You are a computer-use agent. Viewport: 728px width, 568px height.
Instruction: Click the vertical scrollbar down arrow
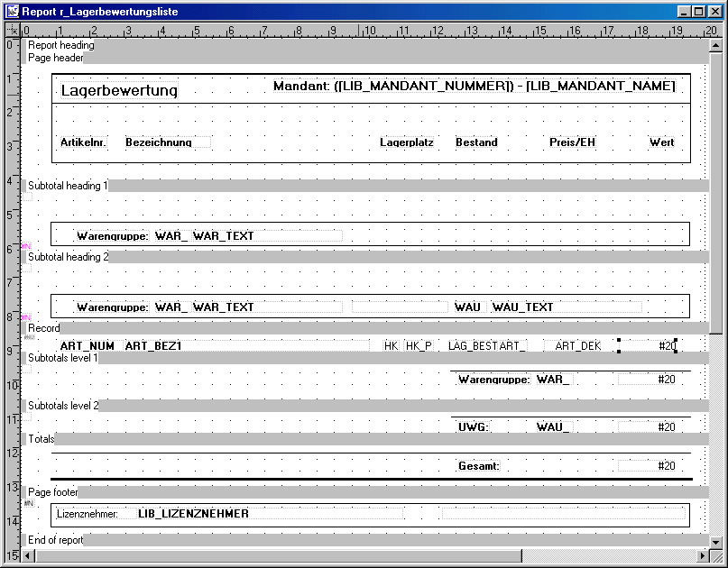pos(717,538)
